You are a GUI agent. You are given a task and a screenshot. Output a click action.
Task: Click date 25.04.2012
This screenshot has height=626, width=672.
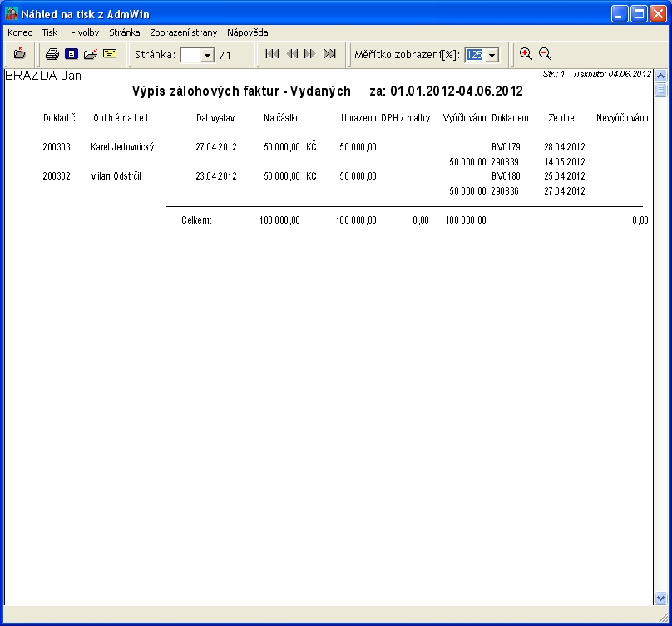[x=565, y=176]
